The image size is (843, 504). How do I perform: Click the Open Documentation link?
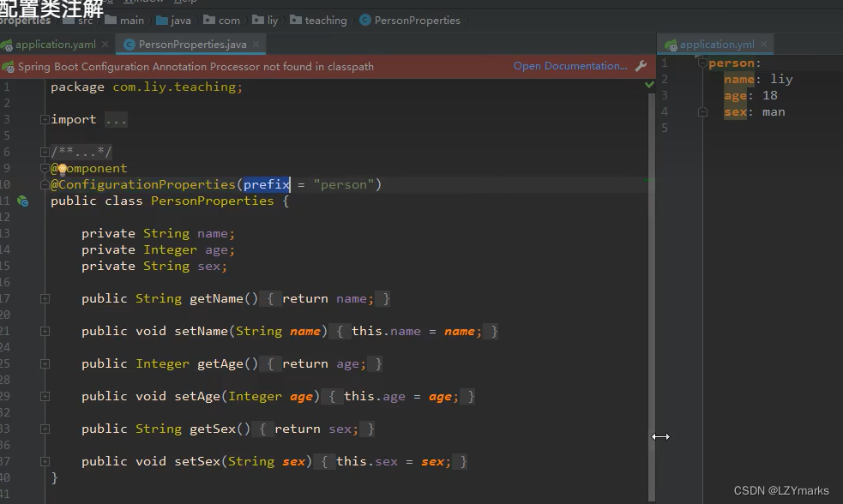(x=570, y=66)
